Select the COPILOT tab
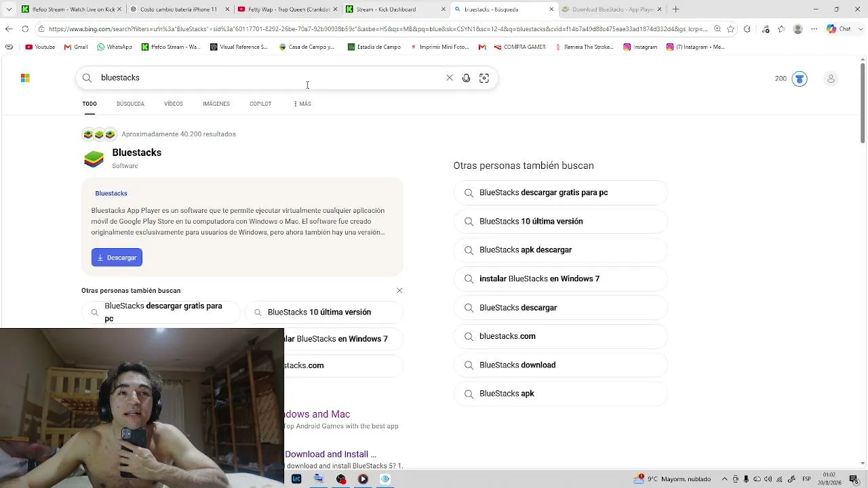 coord(260,104)
